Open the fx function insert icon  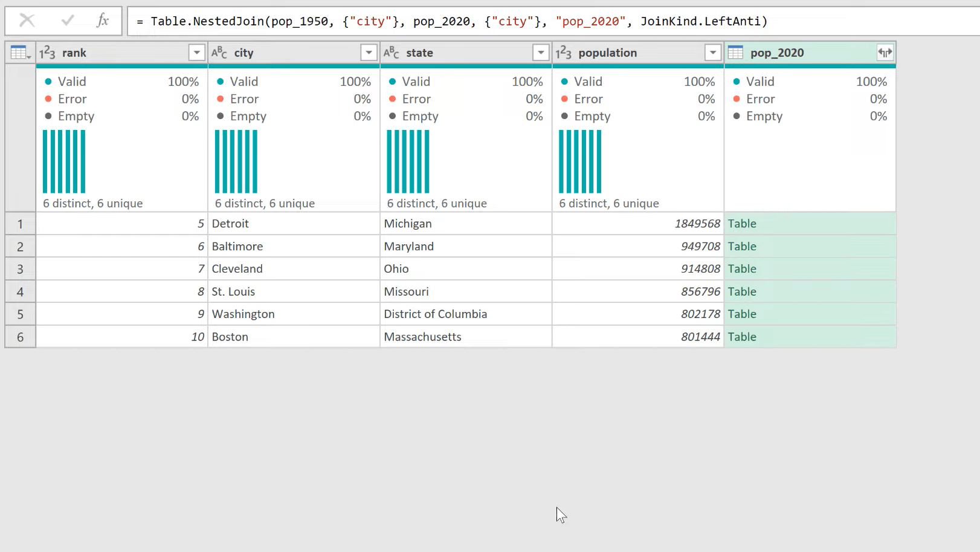(x=103, y=21)
